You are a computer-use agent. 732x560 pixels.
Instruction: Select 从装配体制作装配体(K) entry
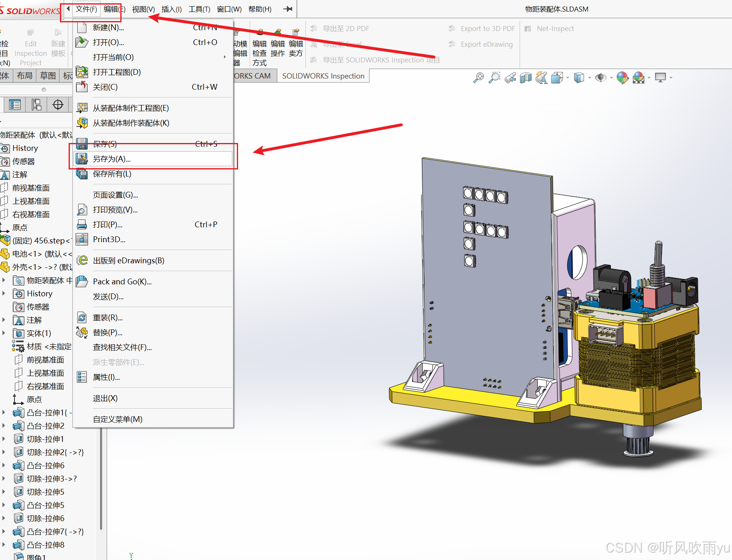153,123
